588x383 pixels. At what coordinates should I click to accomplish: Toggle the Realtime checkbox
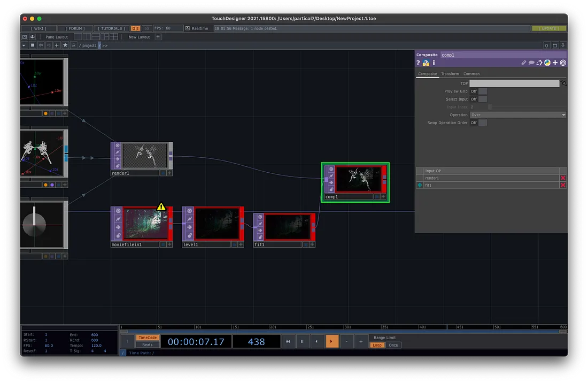(x=188, y=28)
